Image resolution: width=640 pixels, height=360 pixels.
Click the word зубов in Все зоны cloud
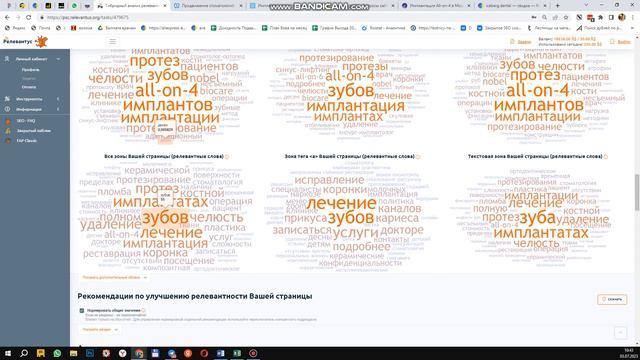[165, 217]
